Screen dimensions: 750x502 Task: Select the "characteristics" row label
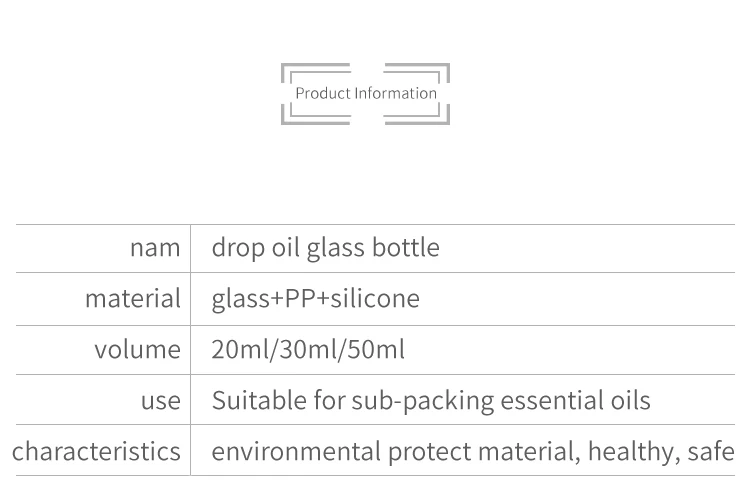tap(96, 451)
